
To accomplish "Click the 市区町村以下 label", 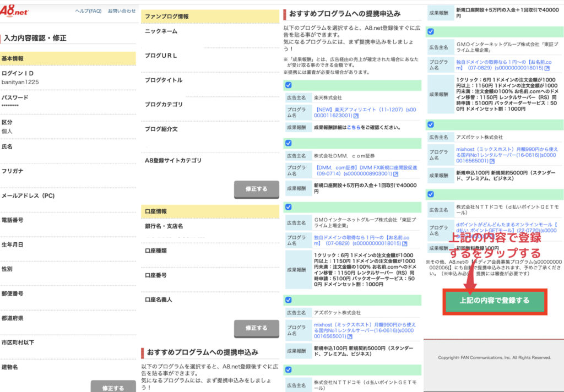I will pos(18,343).
